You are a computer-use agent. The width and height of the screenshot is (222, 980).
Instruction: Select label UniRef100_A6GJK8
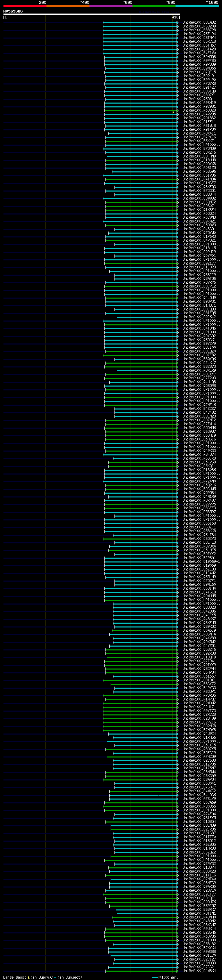point(199,459)
